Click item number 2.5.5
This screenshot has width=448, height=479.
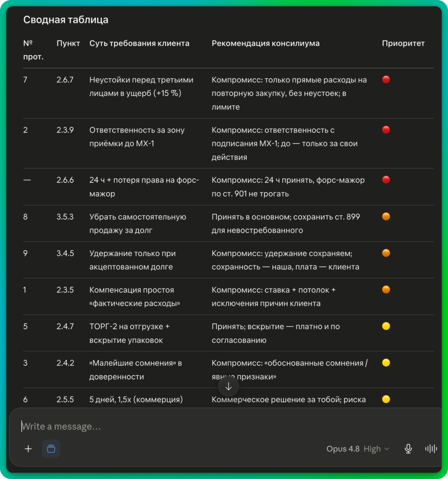click(65, 399)
